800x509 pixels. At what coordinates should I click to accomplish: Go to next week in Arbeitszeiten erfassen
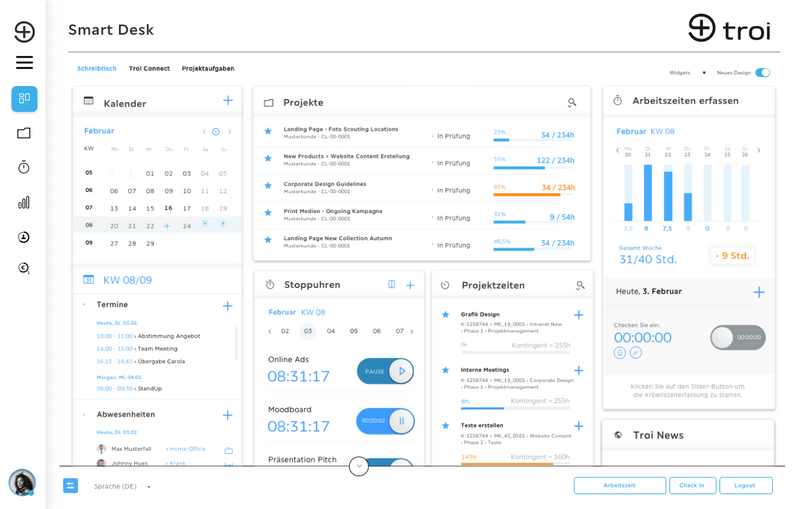click(759, 150)
